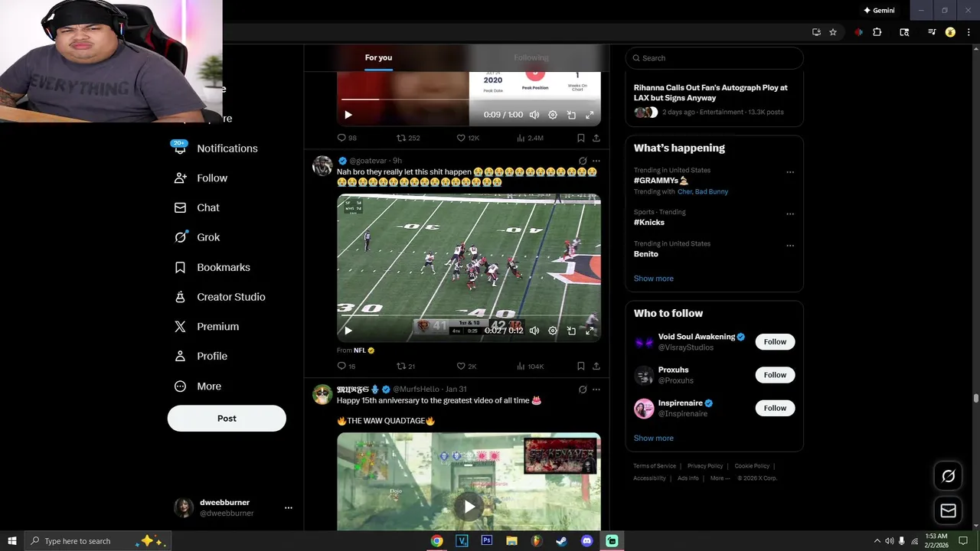Follow the Proxuhs account
The width and height of the screenshot is (980, 551).
point(775,375)
